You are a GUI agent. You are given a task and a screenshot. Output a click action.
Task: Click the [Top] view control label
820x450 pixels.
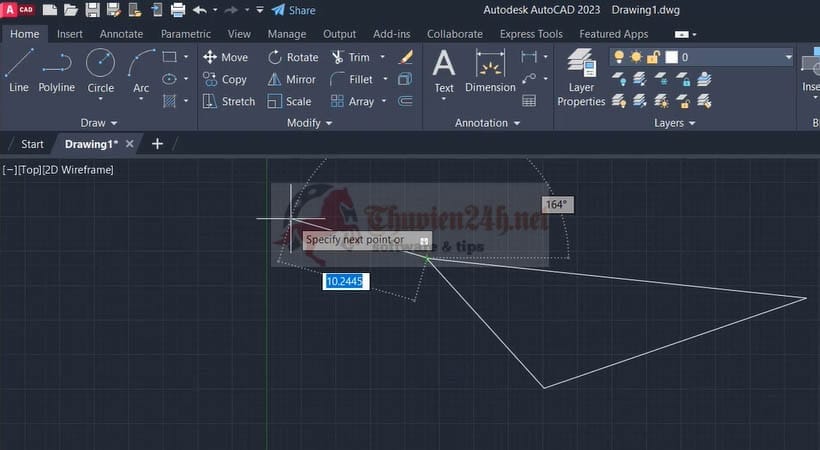click(x=29, y=170)
